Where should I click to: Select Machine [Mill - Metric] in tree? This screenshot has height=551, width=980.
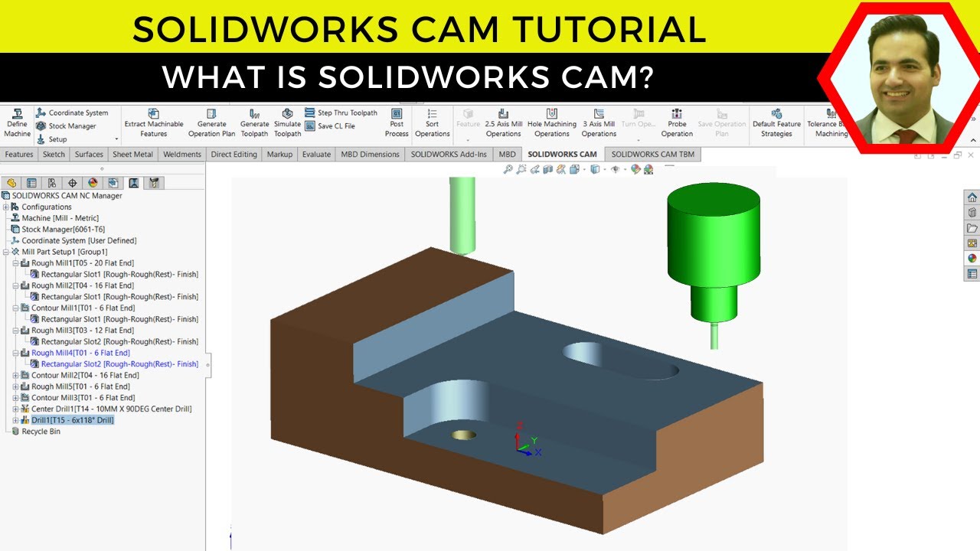pos(54,218)
